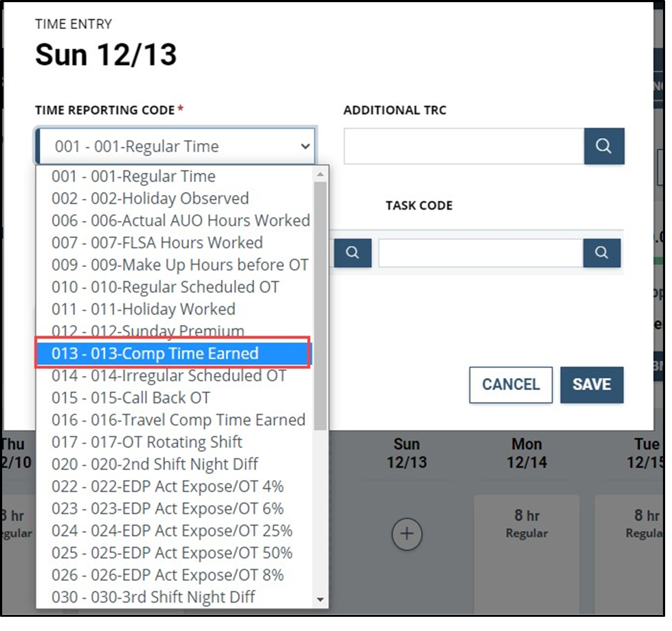This screenshot has width=672, height=631.
Task: Select 002-Holiday Observed from the list
Action: pos(150,198)
